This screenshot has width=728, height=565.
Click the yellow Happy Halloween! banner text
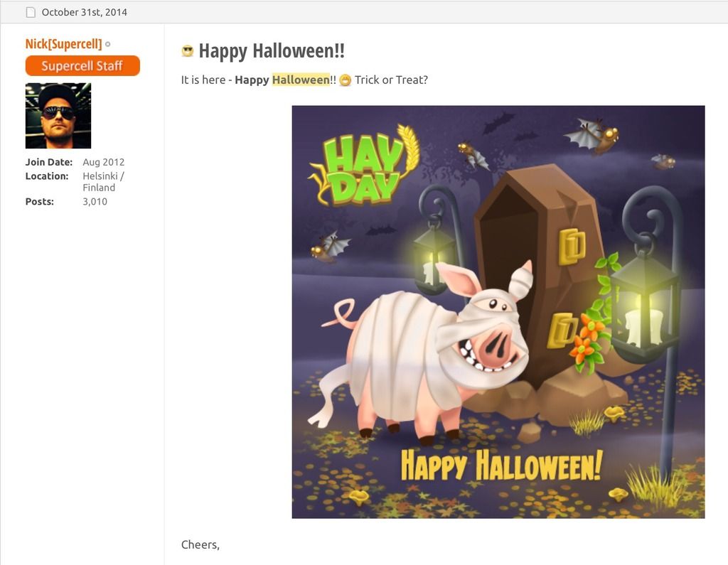[x=502, y=466]
